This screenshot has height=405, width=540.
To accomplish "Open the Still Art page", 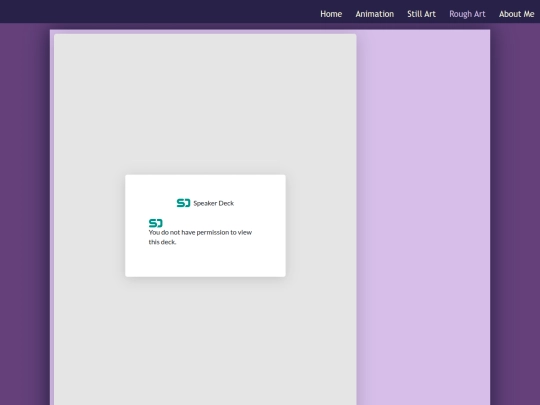I will (x=422, y=14).
